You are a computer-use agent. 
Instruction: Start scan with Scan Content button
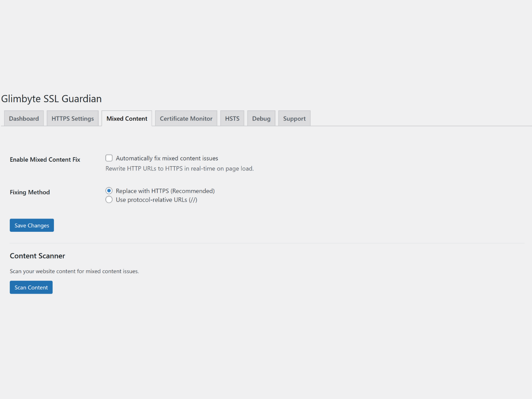point(31,287)
